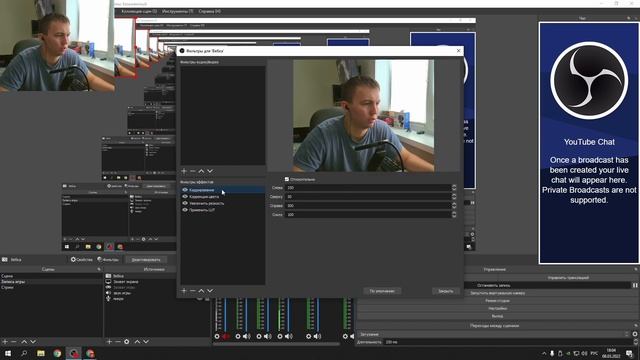Hide the Коррекция цвета filter via eye icon
Image resolution: width=640 pixels, height=360 pixels.
click(x=185, y=196)
